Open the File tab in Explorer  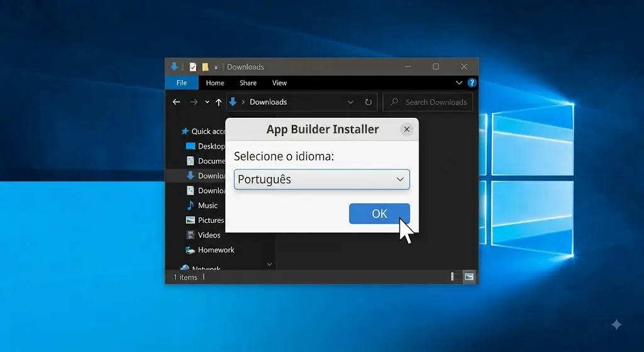[x=182, y=82]
